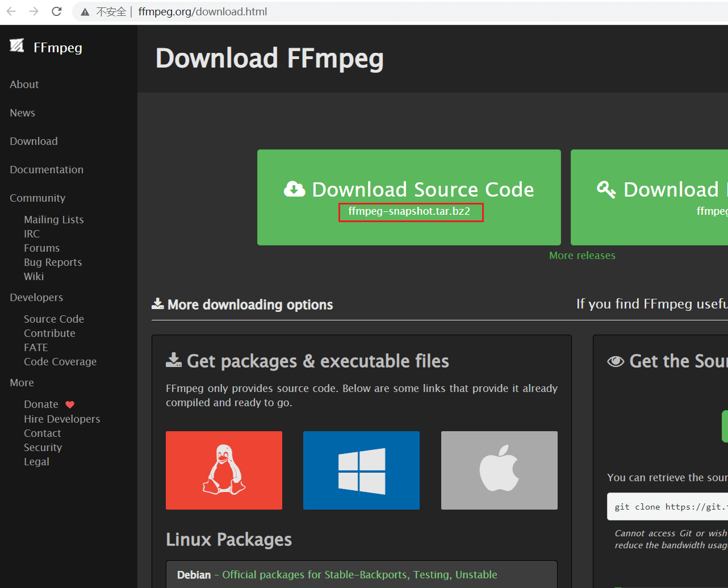This screenshot has width=728, height=588.
Task: Open the Security link
Action: coord(43,448)
